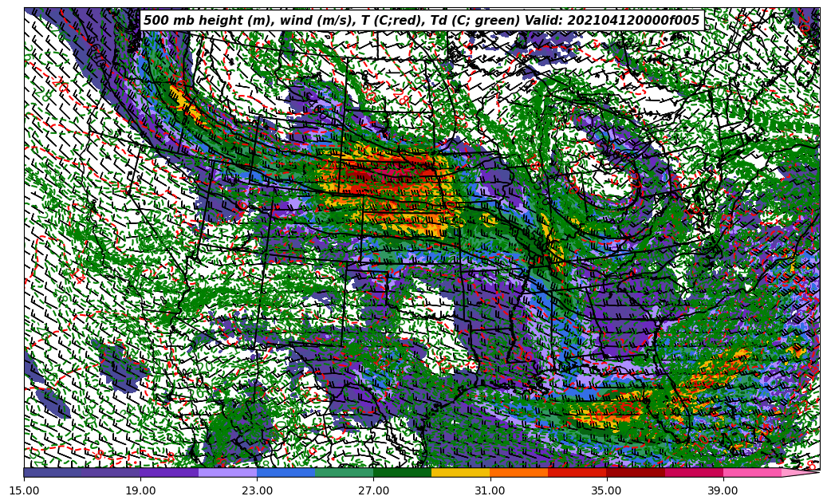Click the 15.00 colorbar tick label
Screen dimensions: 827x504
coord(24,490)
